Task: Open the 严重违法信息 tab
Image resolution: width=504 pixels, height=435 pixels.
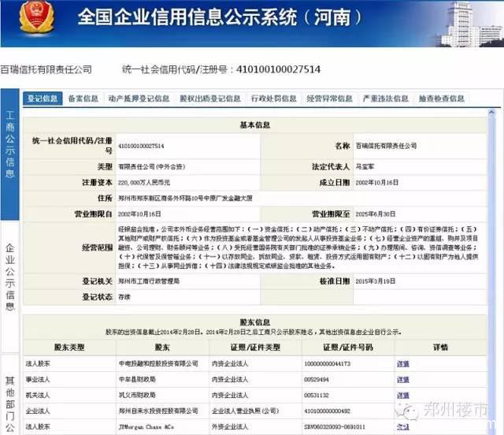Action: tap(385, 99)
